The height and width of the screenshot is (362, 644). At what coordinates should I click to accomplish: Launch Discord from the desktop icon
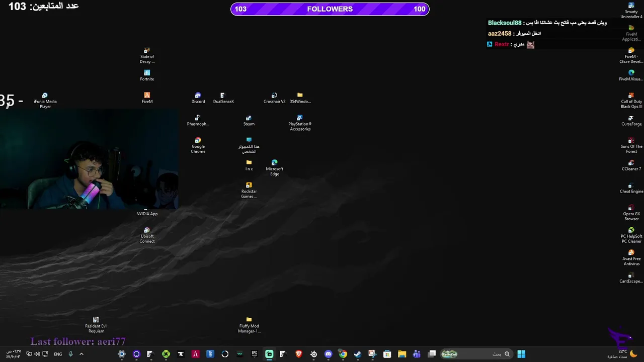[198, 98]
